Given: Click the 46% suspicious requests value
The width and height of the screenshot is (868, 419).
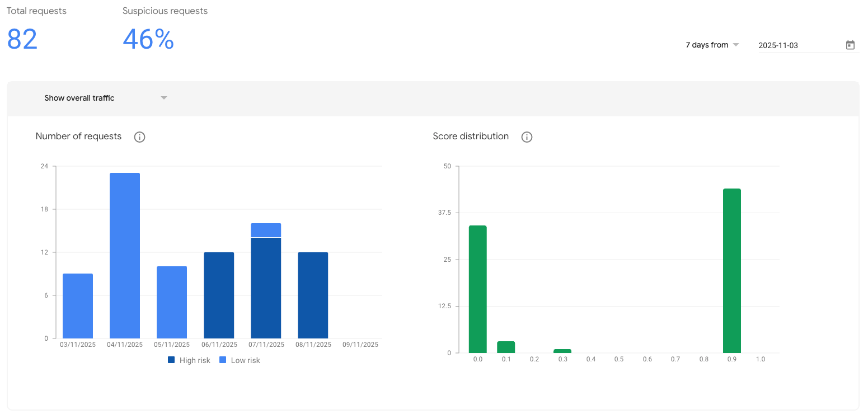Looking at the screenshot, I should [x=148, y=39].
